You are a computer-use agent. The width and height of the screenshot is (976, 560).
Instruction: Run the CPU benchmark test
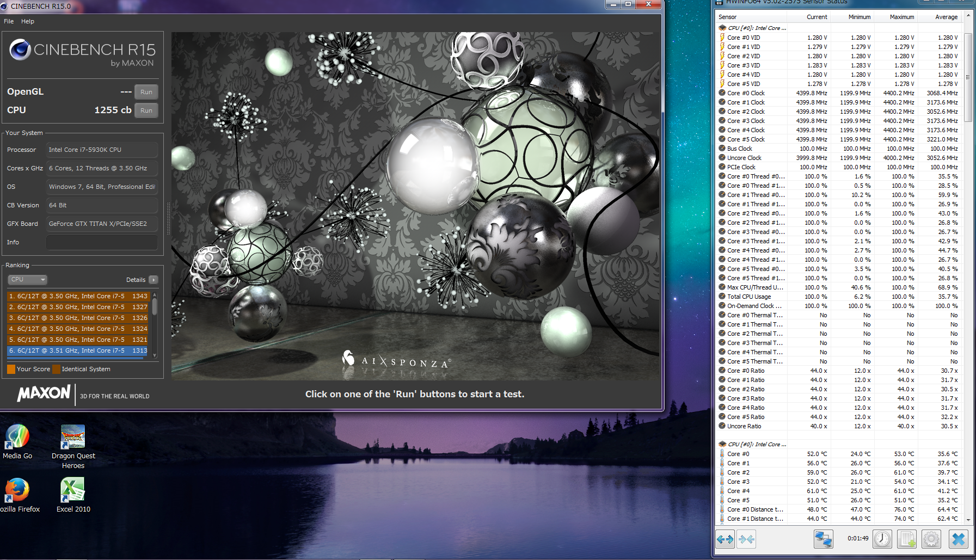click(146, 110)
